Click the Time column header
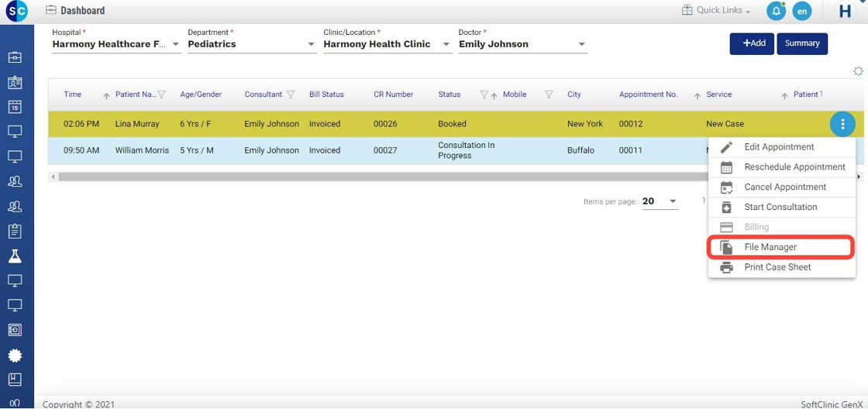The height and width of the screenshot is (409, 868). 73,95
